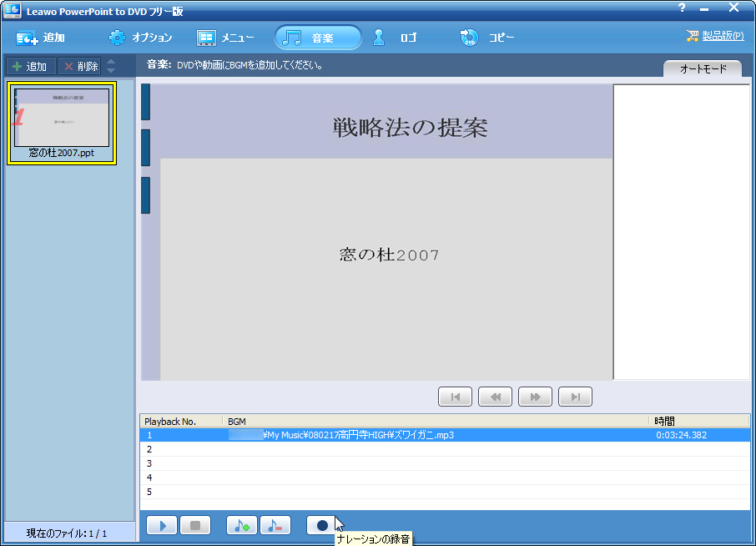
Task: Remove BGM using the note-minus icon
Action: pos(275,525)
